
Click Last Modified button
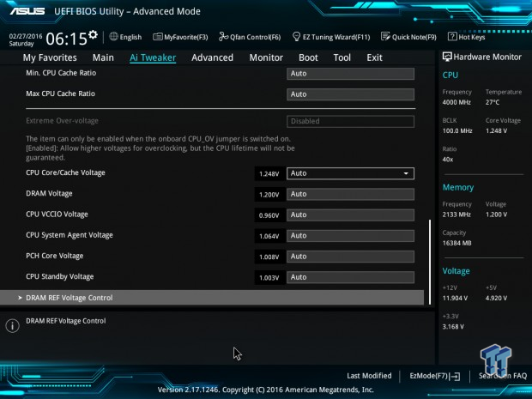point(369,376)
